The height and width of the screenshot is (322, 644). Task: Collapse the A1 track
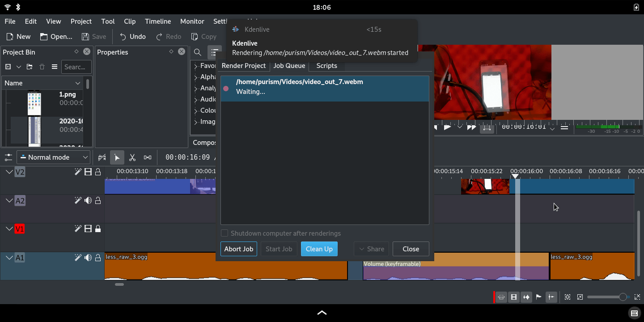(9, 258)
